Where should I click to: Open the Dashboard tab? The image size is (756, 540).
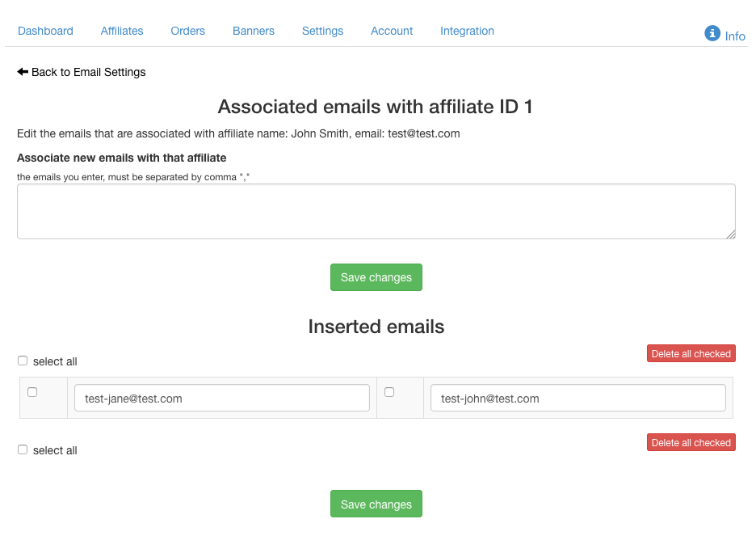pos(45,31)
